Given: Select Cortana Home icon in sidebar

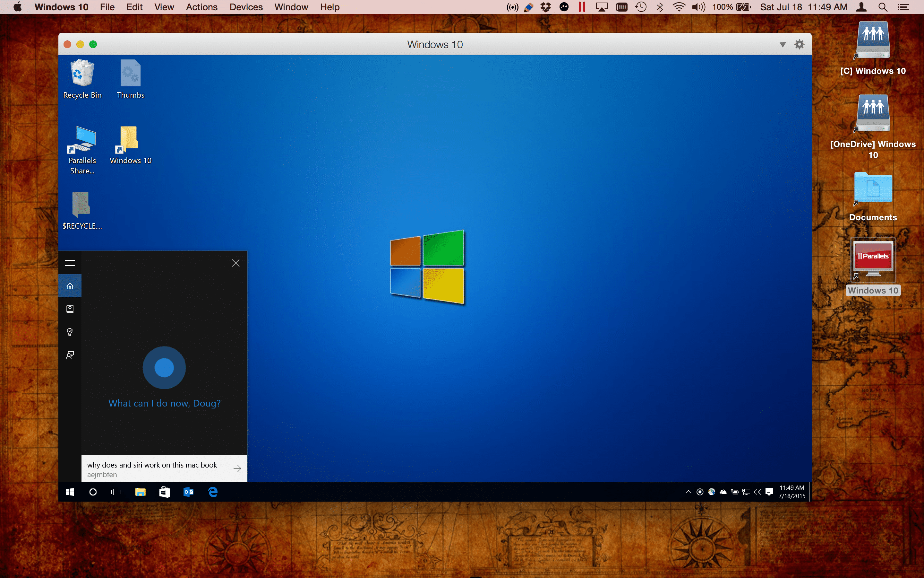Looking at the screenshot, I should pos(70,286).
